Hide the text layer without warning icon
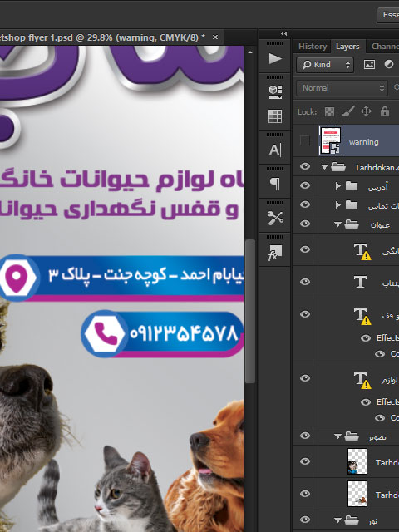399x532 pixels. 305,282
